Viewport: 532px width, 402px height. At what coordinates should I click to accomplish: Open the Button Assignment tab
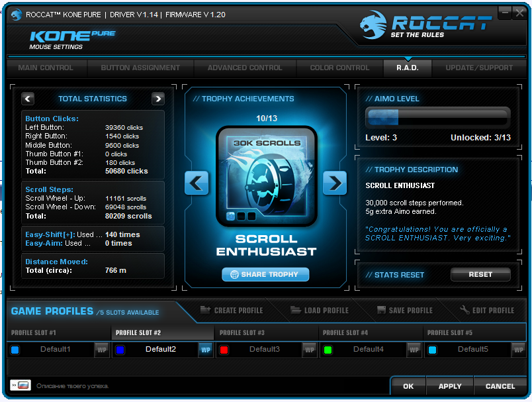click(x=140, y=68)
